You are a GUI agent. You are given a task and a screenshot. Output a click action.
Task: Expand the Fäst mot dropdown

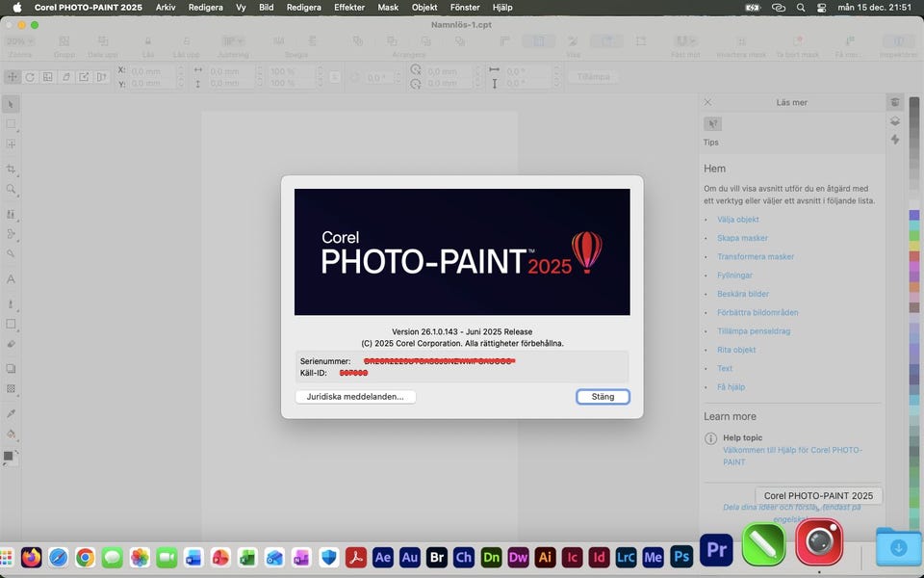click(x=685, y=41)
